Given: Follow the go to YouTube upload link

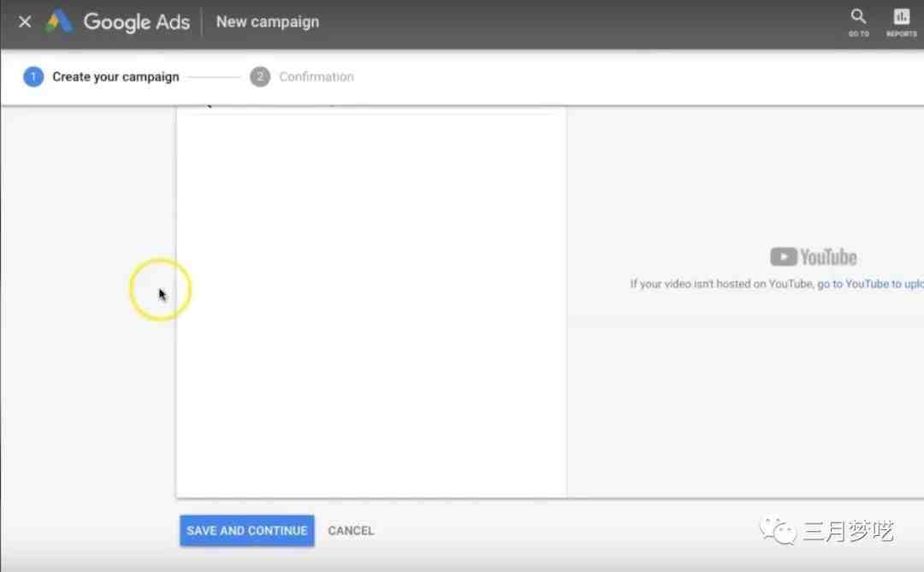Looking at the screenshot, I should coord(869,284).
